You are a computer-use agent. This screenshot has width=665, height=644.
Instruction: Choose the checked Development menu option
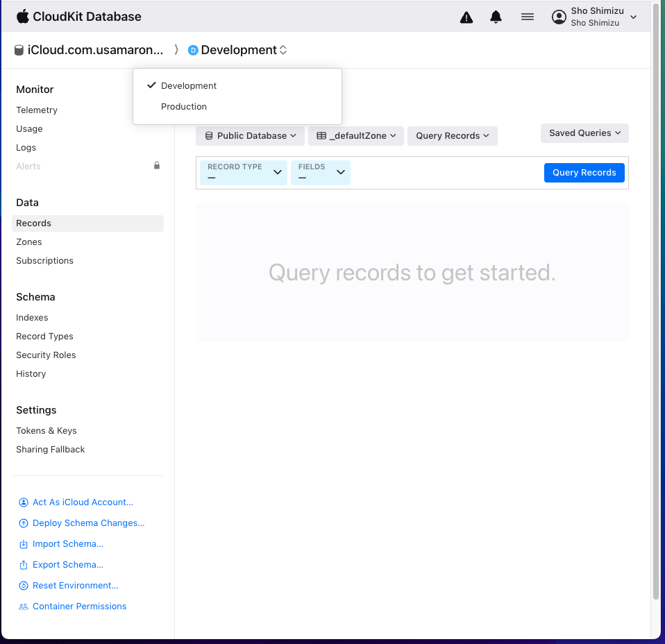[189, 86]
